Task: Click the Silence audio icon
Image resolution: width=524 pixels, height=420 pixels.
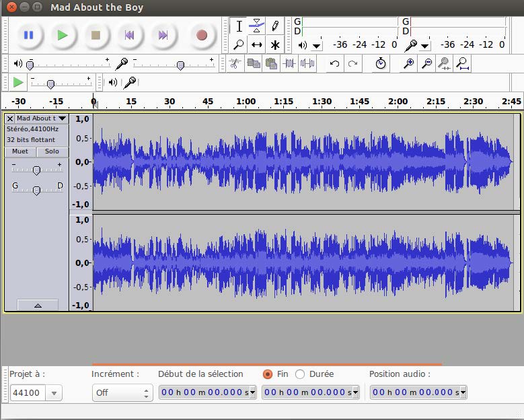Action: (307, 63)
